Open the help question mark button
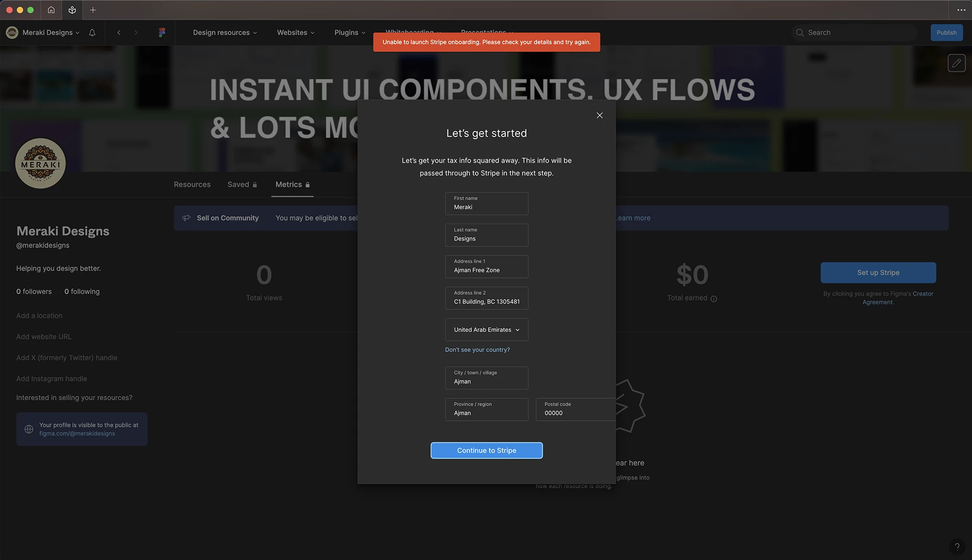 pyautogui.click(x=957, y=546)
